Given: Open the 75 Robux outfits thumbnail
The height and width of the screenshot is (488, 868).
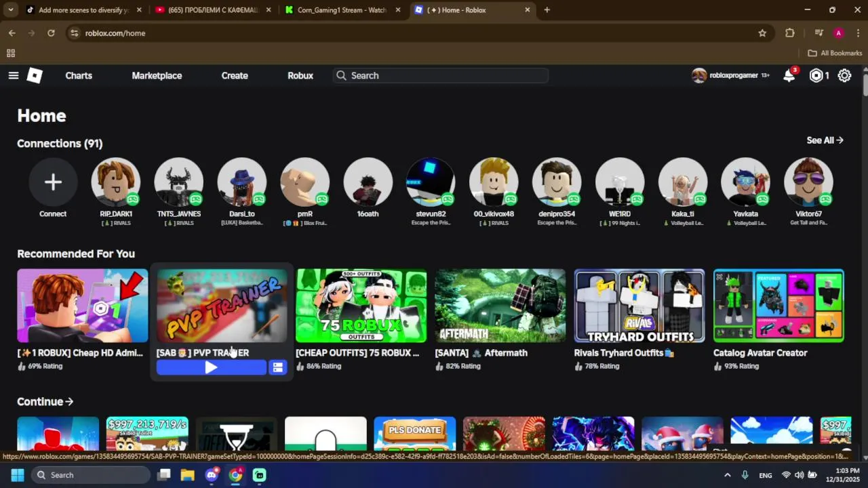Looking at the screenshot, I should (x=361, y=306).
